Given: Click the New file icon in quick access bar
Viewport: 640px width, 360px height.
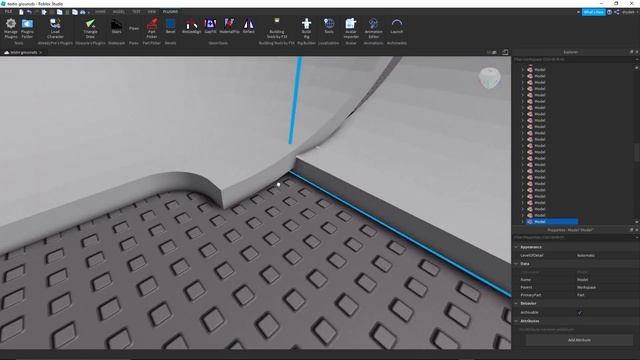Looking at the screenshot, I should point(21,12).
